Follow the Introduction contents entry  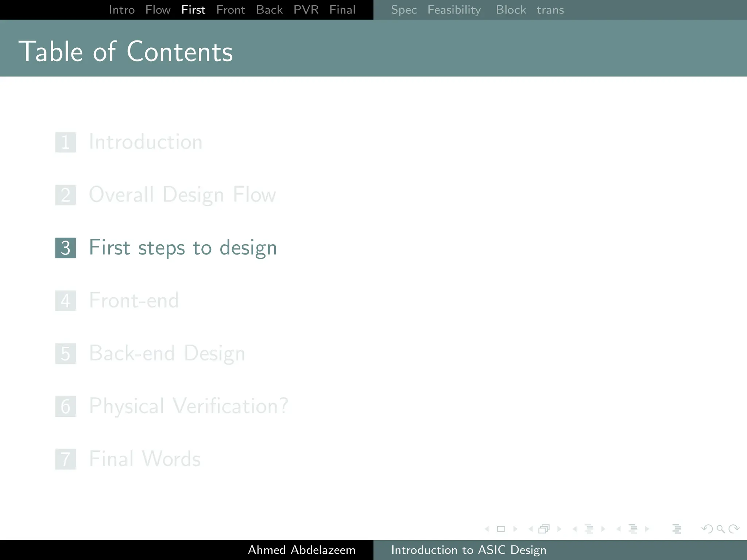point(146,142)
